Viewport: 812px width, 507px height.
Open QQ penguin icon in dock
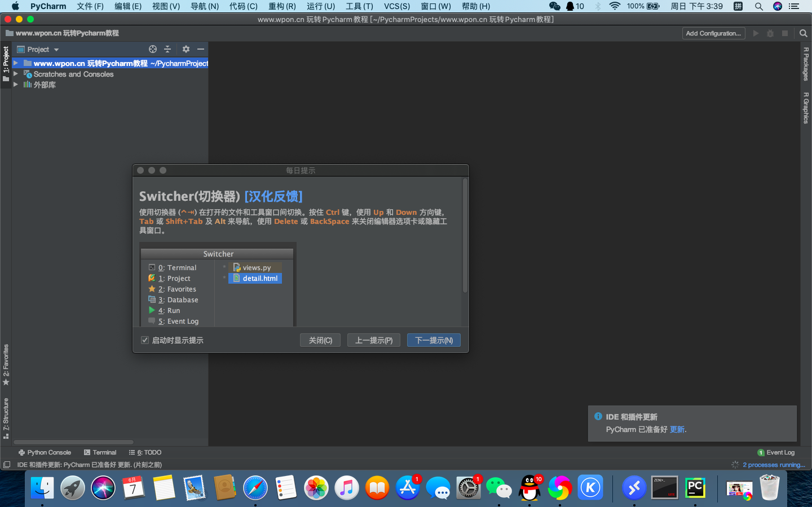coord(529,488)
